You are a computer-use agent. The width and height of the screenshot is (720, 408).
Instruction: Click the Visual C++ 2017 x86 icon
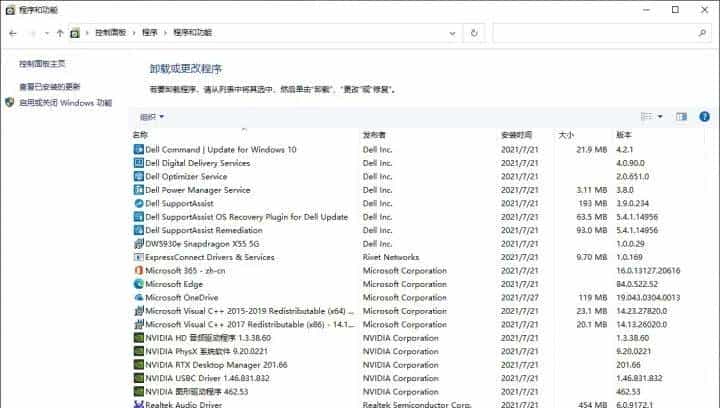pos(139,324)
